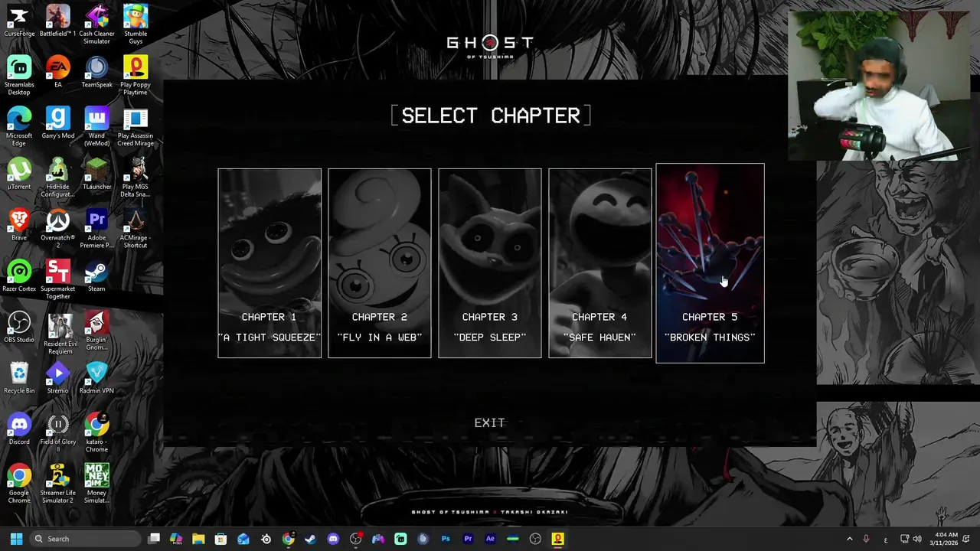Open Battlefield 1 desktop shortcut
Screen dimensions: 980x551
(57, 21)
